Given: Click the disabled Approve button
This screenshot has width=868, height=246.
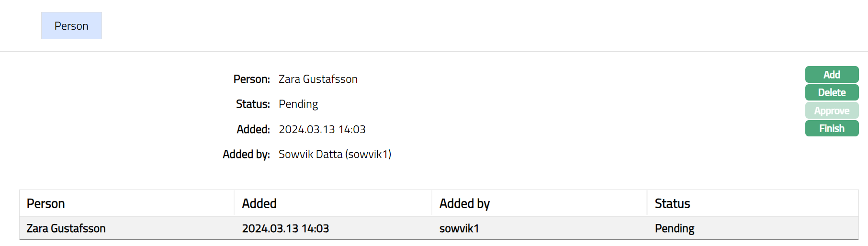Looking at the screenshot, I should (x=831, y=111).
